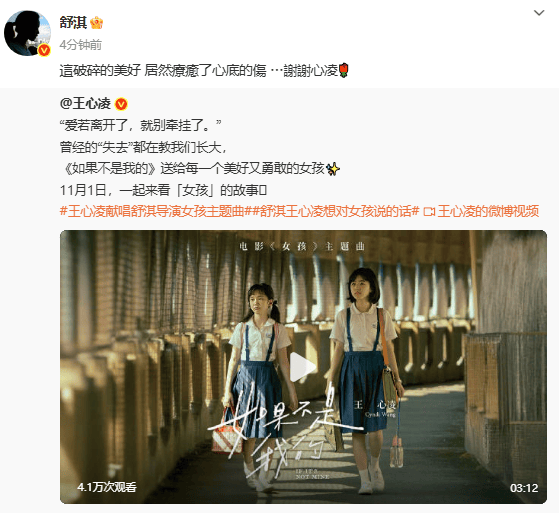The width and height of the screenshot is (559, 513).
Task: Click the reposted text line 11月1日，一起来看「女孩」的故事
Action: click(163, 190)
